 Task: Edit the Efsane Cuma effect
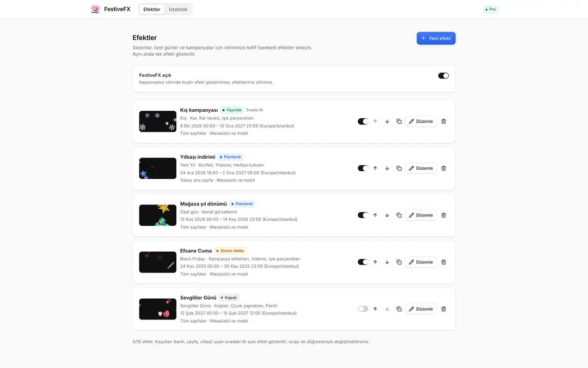coord(421,262)
